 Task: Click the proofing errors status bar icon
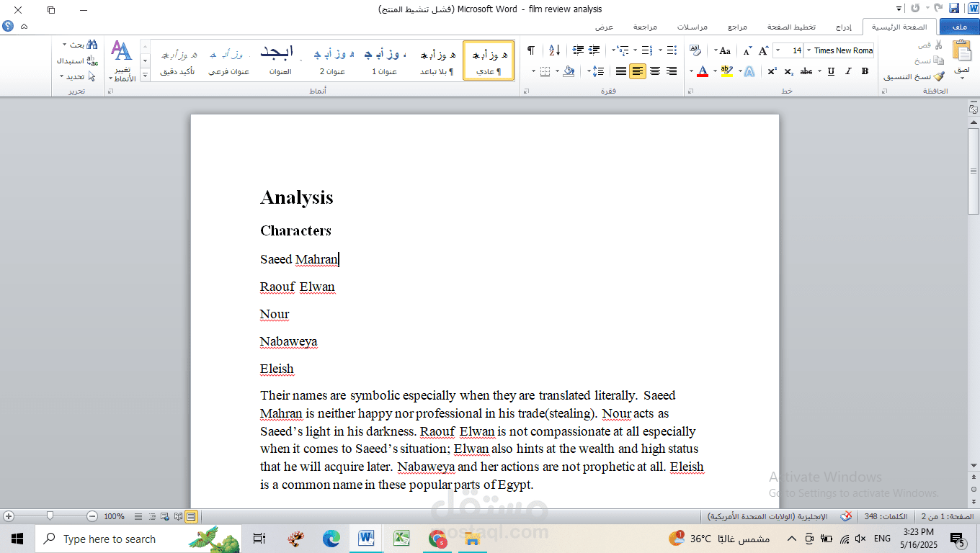(846, 516)
